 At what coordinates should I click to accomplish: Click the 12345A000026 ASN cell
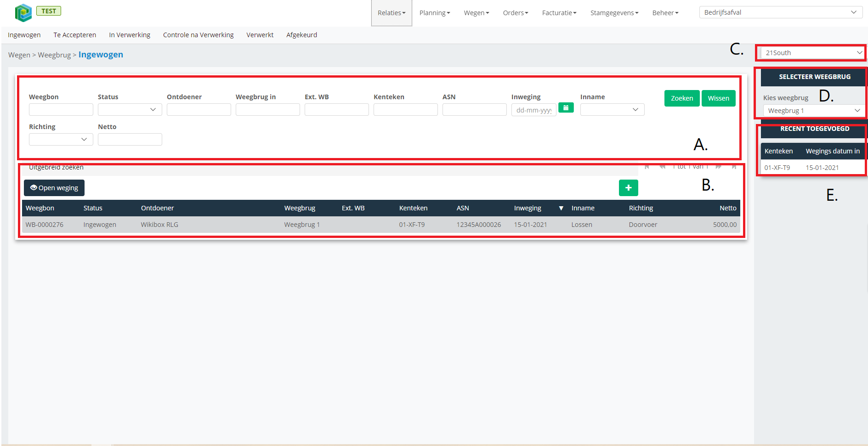[x=479, y=225]
